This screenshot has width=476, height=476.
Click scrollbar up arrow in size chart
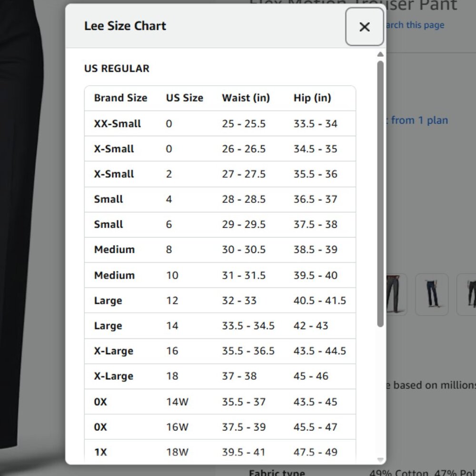point(380,54)
